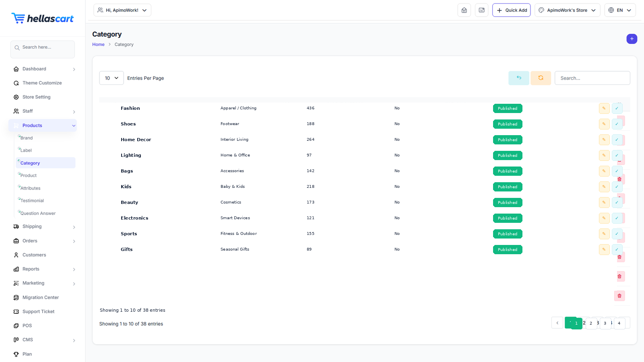Go to previous page arrow in pagination
Viewport: 644px width, 362px height.
click(x=557, y=323)
